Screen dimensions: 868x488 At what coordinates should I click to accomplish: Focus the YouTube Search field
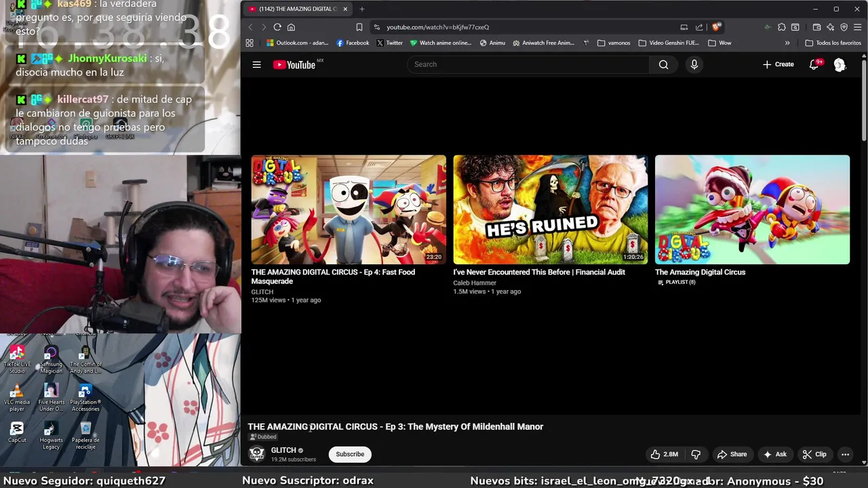point(529,64)
